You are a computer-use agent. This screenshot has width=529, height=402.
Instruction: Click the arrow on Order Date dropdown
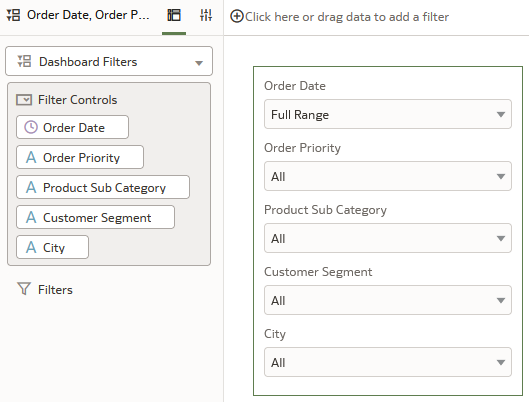[x=501, y=115]
